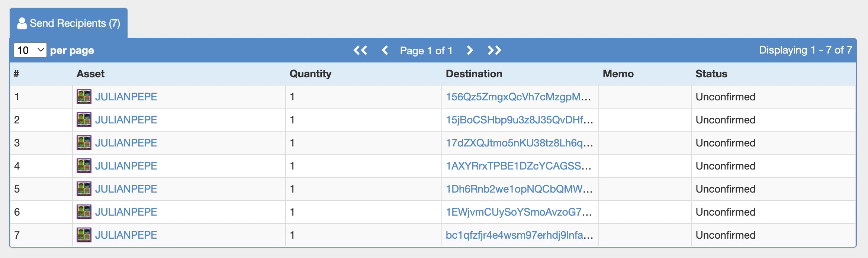The height and width of the screenshot is (258, 868).
Task: Click Unconfirmed status in row 7
Action: pyautogui.click(x=726, y=235)
